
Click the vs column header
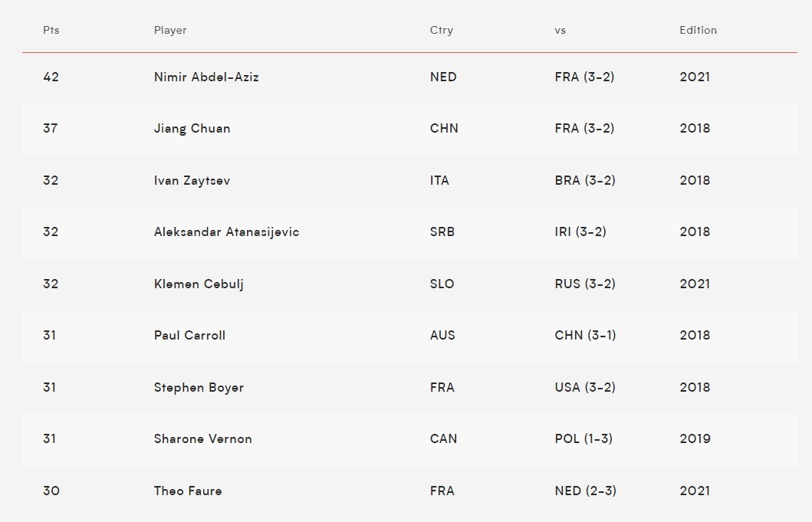tap(560, 31)
